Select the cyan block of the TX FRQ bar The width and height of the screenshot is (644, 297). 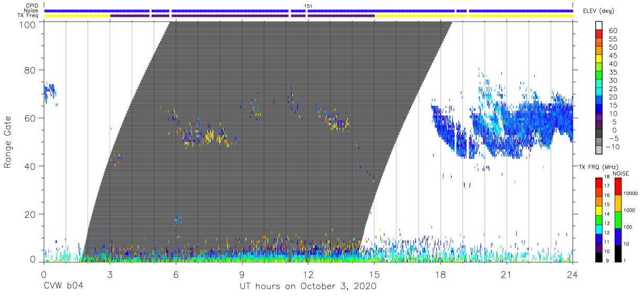(599, 229)
